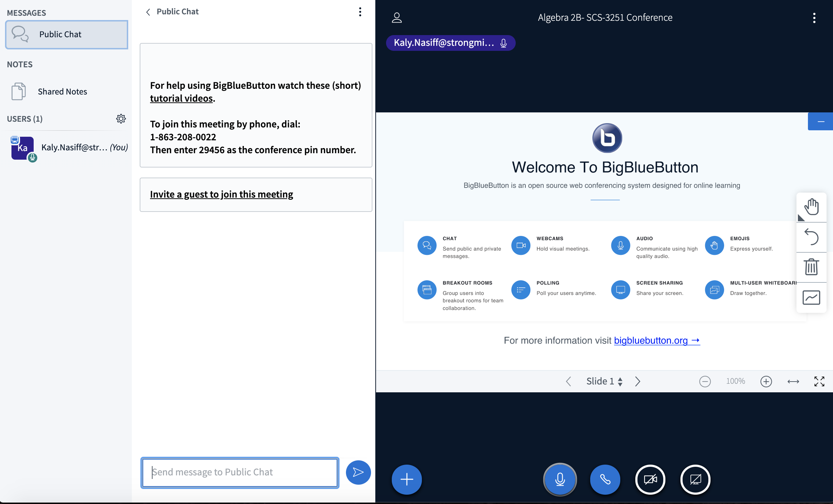Click the Chat feature icon on slide

coord(427,246)
